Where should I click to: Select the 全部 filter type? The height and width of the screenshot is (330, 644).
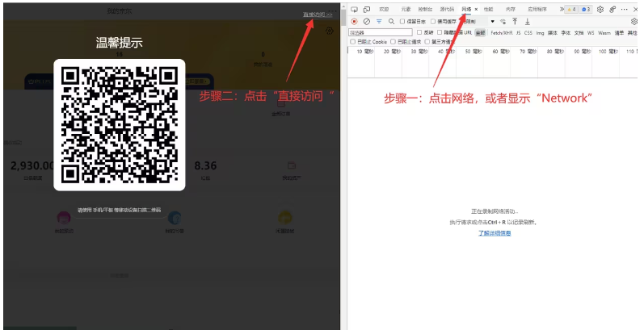coord(480,33)
